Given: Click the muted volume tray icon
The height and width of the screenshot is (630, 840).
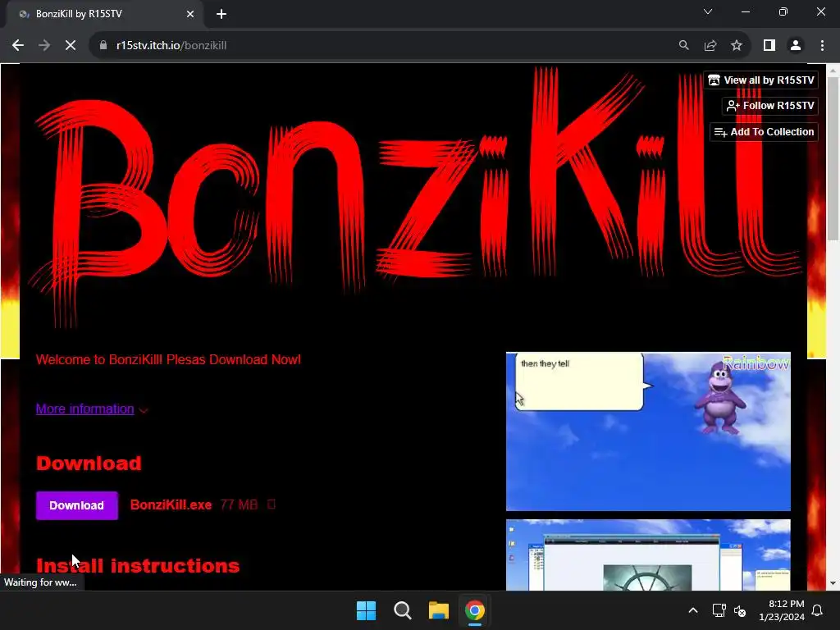Looking at the screenshot, I should (x=741, y=610).
